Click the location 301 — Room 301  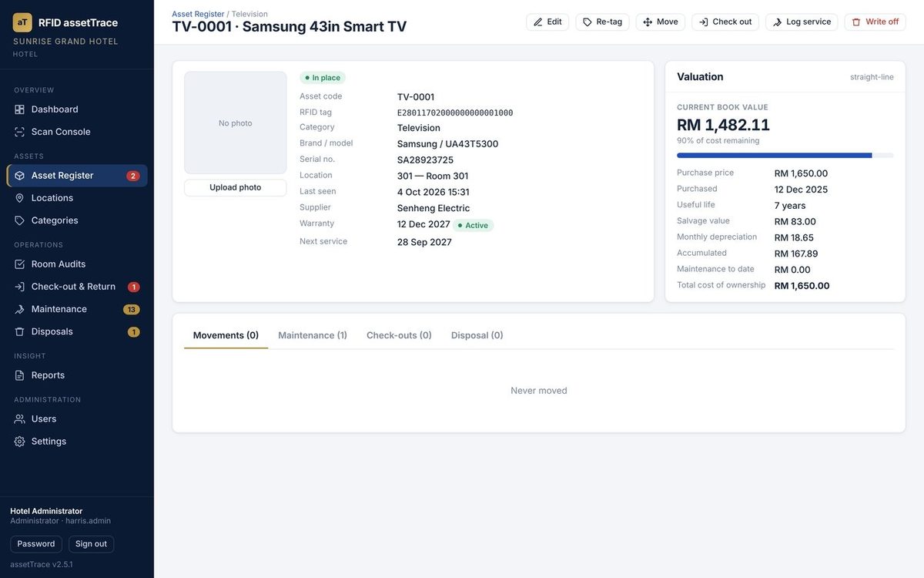[x=433, y=176]
